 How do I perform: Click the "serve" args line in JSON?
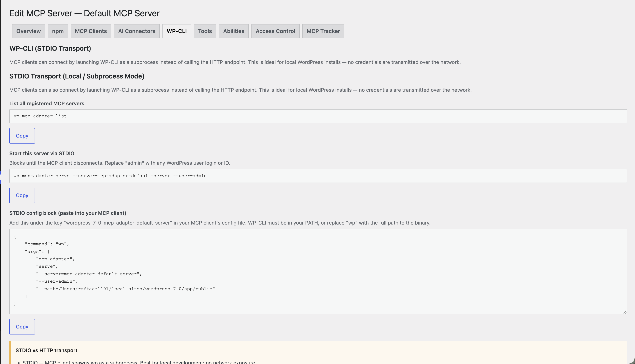click(x=47, y=266)
